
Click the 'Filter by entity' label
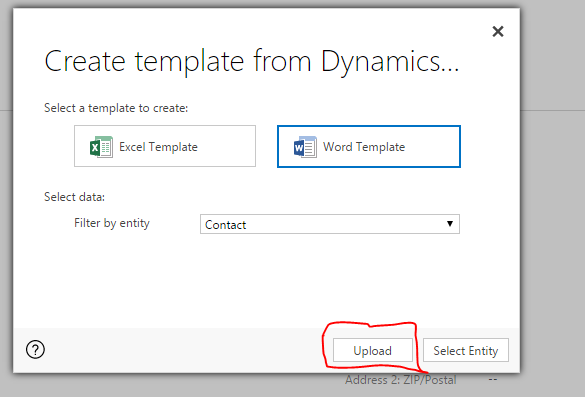(112, 223)
